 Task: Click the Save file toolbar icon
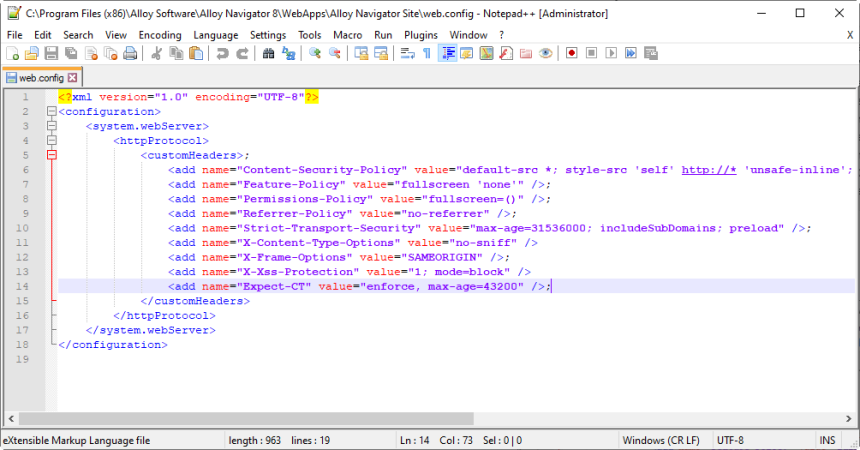point(51,54)
